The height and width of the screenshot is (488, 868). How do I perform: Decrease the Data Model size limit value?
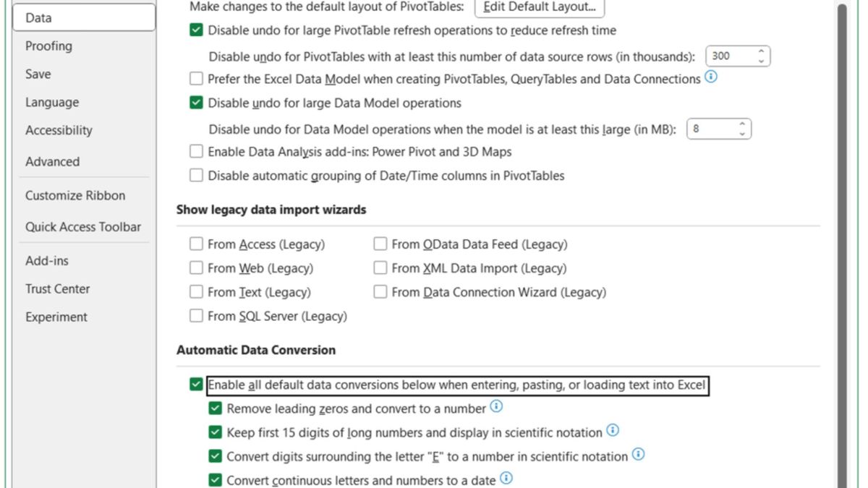coord(742,132)
